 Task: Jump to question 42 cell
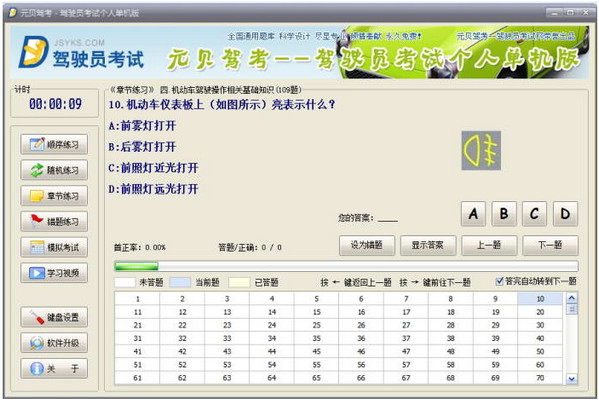[x=182, y=352]
